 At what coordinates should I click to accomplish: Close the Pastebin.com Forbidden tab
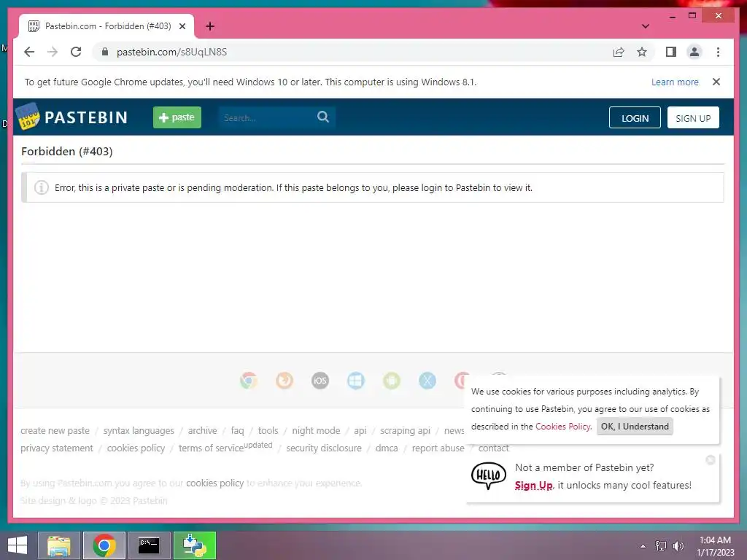tap(182, 26)
